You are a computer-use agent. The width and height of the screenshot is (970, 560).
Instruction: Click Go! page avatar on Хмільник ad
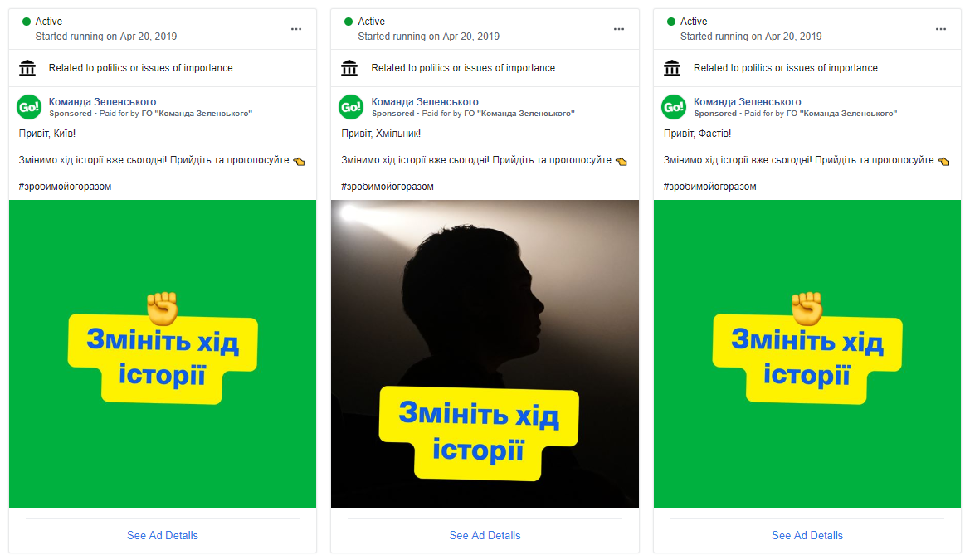[x=351, y=107]
